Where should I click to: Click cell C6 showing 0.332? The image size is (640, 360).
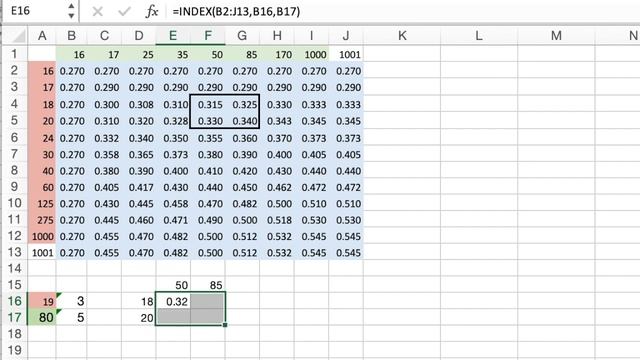click(104, 138)
